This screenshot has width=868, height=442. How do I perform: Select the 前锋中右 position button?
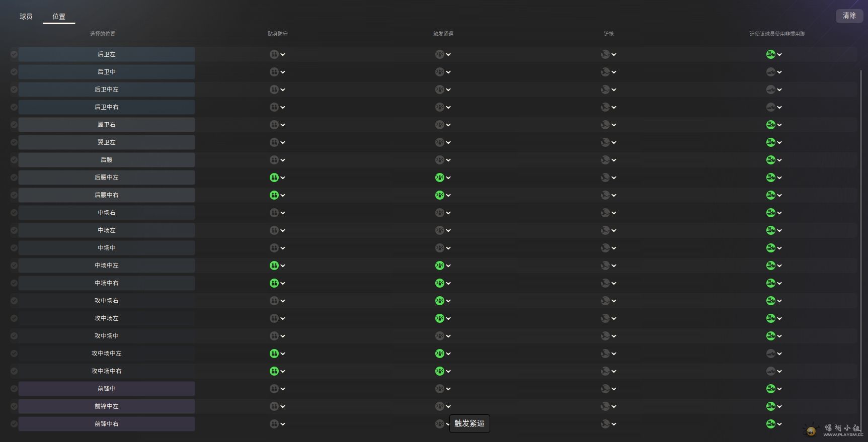107,424
